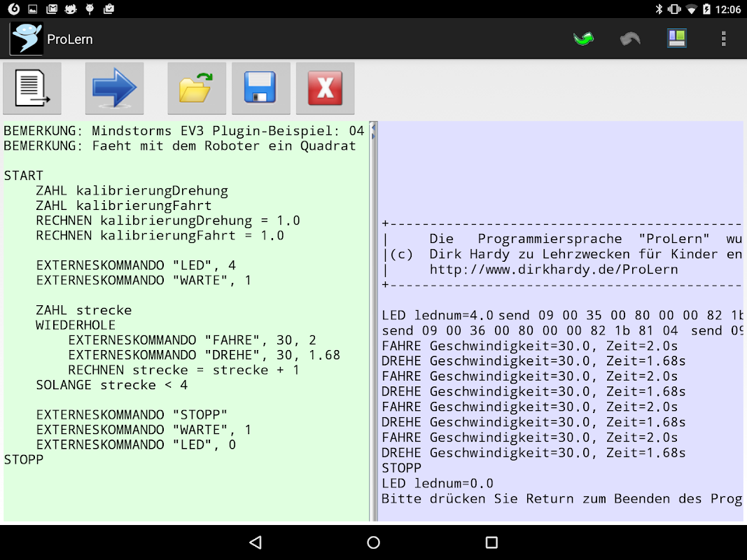Open the three-dot overflow menu

(x=724, y=39)
